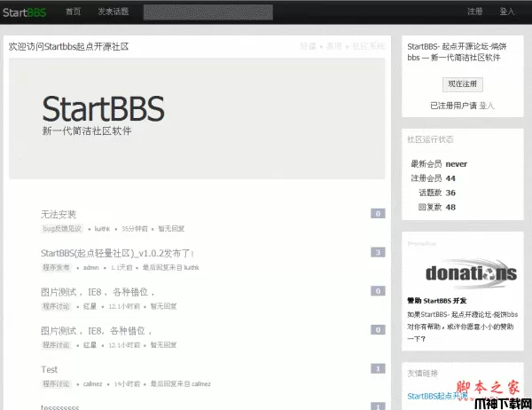Open the 首页 nav menu item

[73, 12]
